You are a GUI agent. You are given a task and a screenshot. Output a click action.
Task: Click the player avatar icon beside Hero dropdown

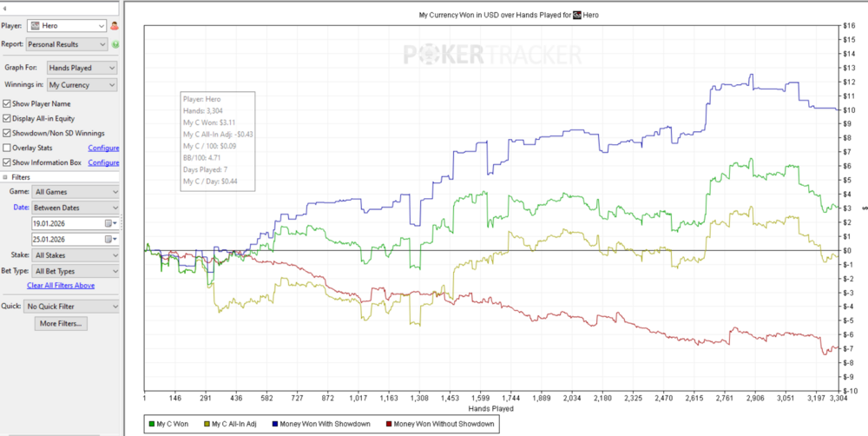(x=115, y=27)
